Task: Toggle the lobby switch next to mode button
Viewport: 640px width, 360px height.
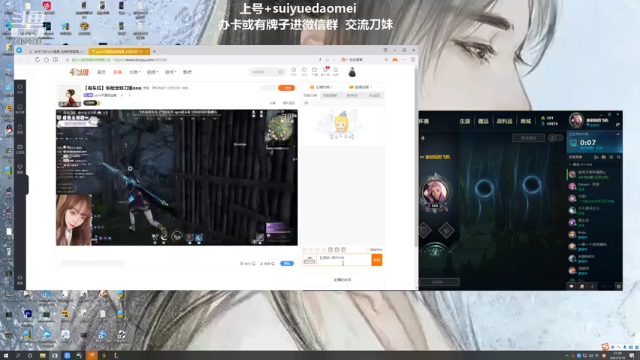Action: pyautogui.click(x=555, y=138)
